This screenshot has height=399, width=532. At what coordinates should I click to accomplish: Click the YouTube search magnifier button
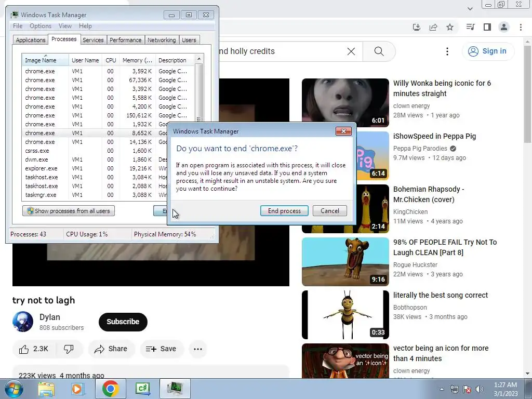click(379, 51)
